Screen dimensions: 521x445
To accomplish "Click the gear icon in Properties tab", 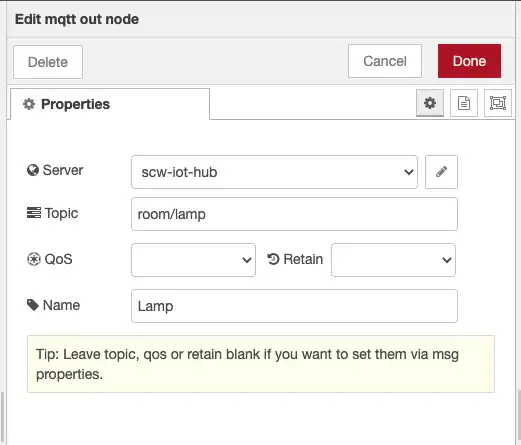I will pos(29,104).
